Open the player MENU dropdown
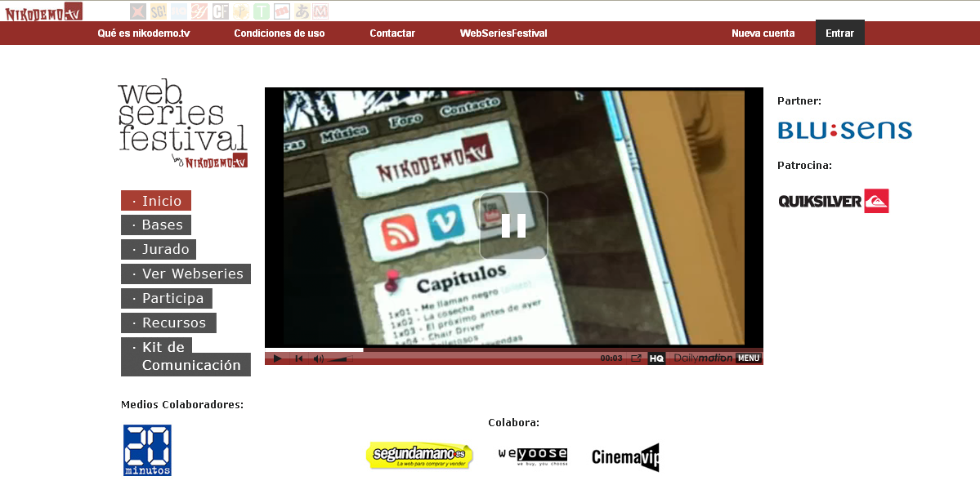The height and width of the screenshot is (494, 980). click(748, 358)
